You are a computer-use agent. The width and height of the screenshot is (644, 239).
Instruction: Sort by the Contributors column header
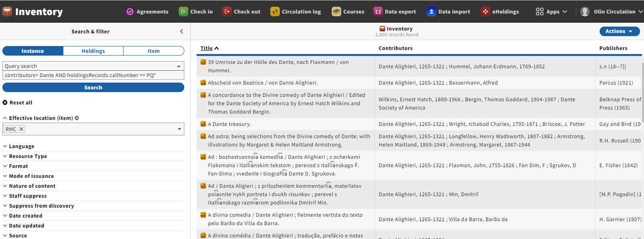396,48
